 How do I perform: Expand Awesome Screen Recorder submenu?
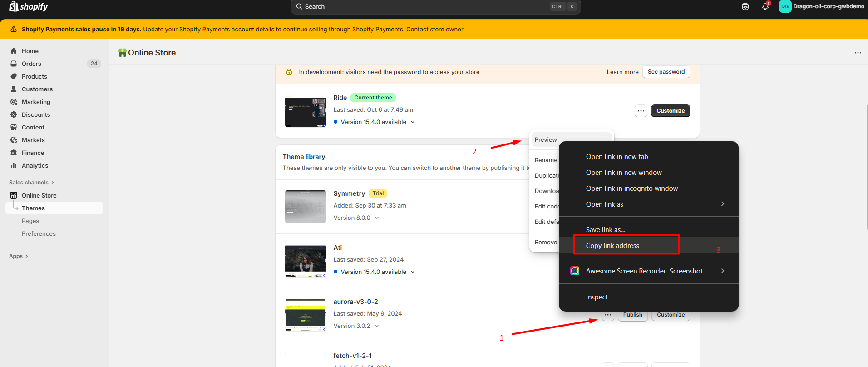723,271
